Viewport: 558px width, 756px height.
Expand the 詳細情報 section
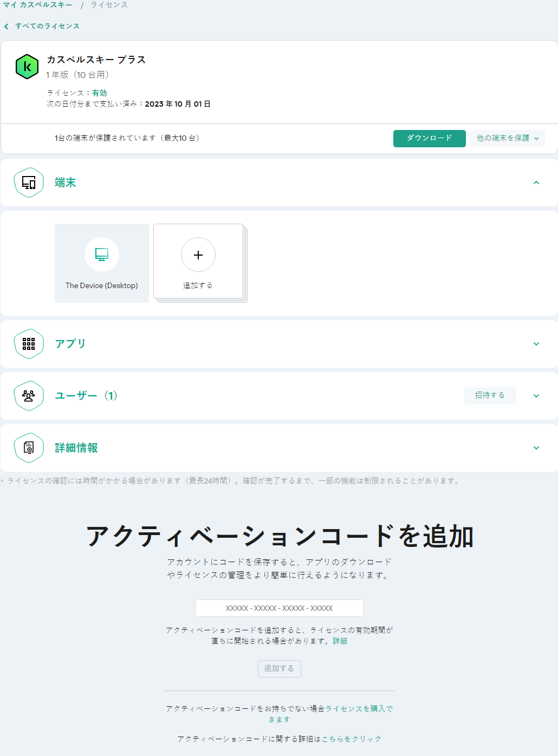(536, 448)
